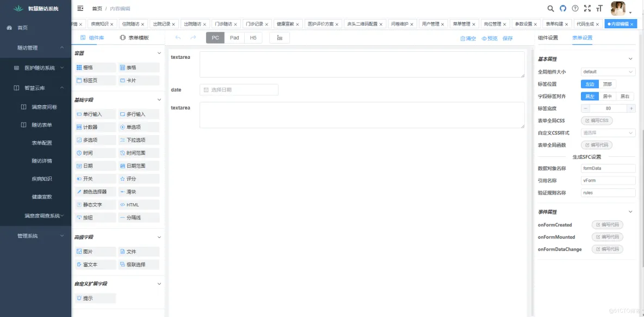Align field labels 居中
The image size is (644, 317).
(608, 96)
